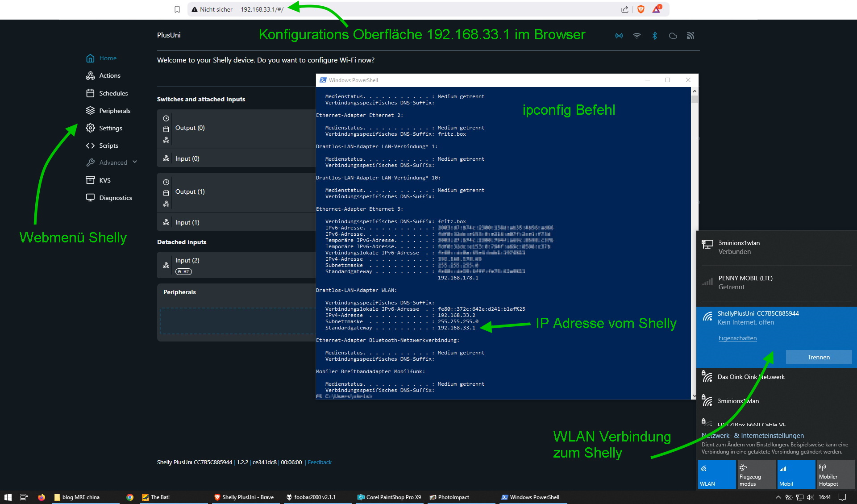
Task: Switch to foobar2000 taskbar item
Action: pyautogui.click(x=317, y=497)
